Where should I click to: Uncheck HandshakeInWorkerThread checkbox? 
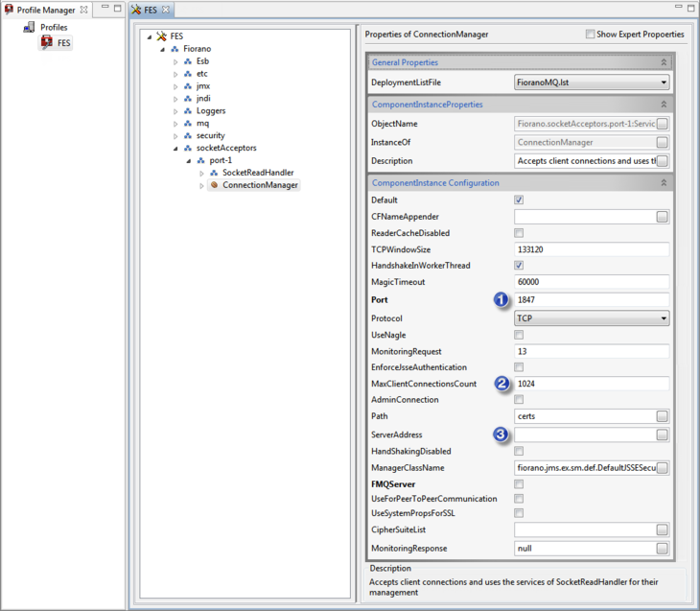click(x=519, y=266)
